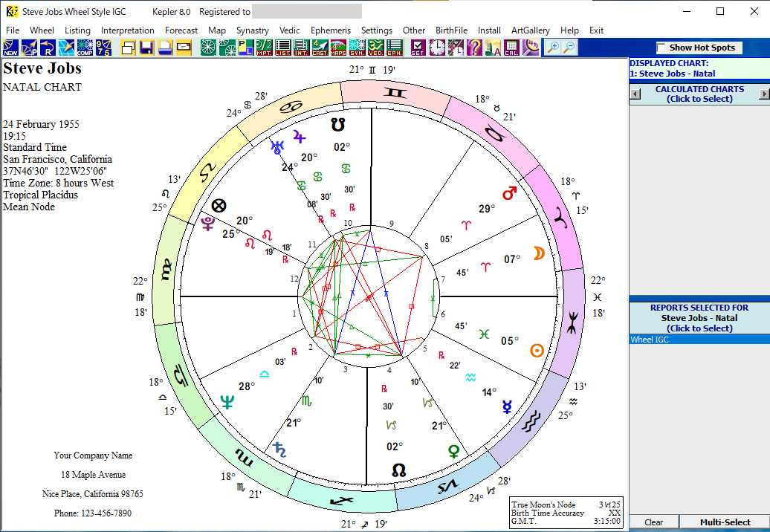Click the CAL calendar icon
Screen dimensions: 770x532
pyautogui.click(x=511, y=48)
